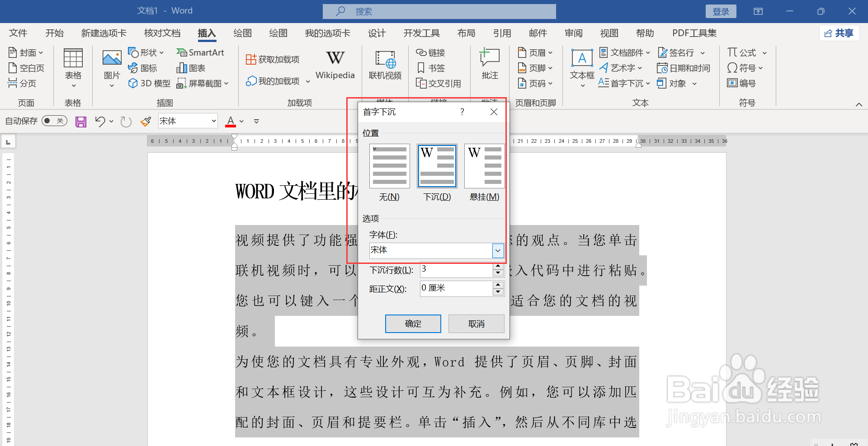
Task: Take a screenshot with 屏幕截图
Action: 203,84
